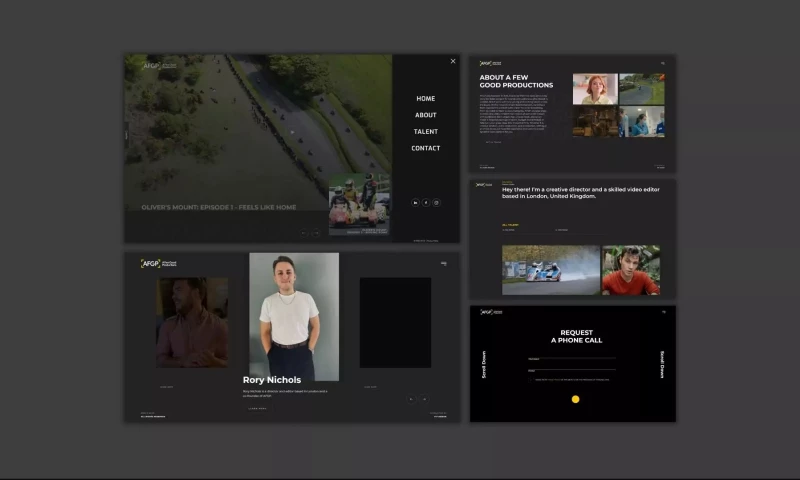Advance to next talent with right arrow
Image resolution: width=800 pixels, height=480 pixels.
tap(423, 398)
